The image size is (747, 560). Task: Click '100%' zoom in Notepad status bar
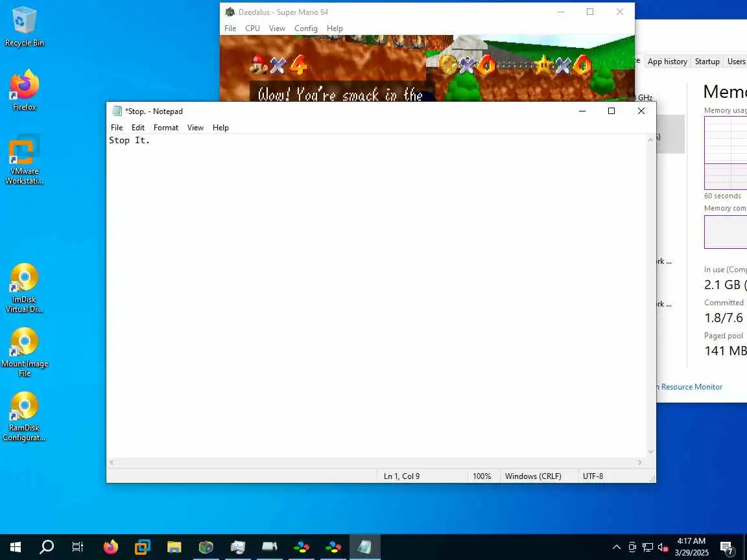coord(482,476)
